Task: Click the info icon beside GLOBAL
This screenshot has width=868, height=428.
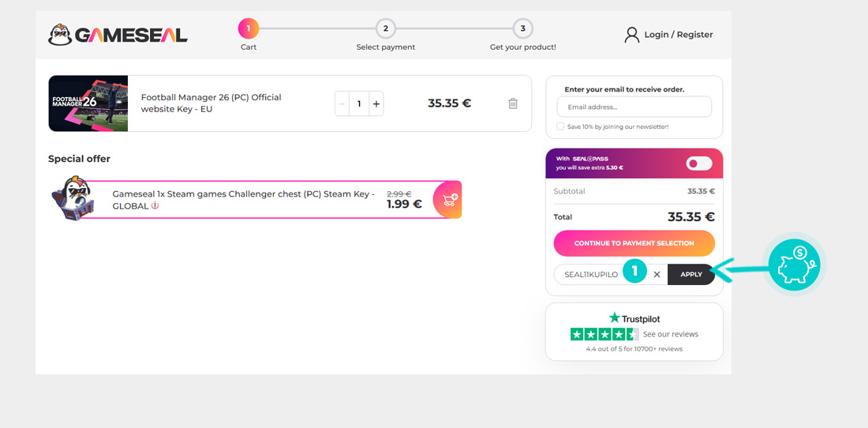Action: [x=155, y=206]
